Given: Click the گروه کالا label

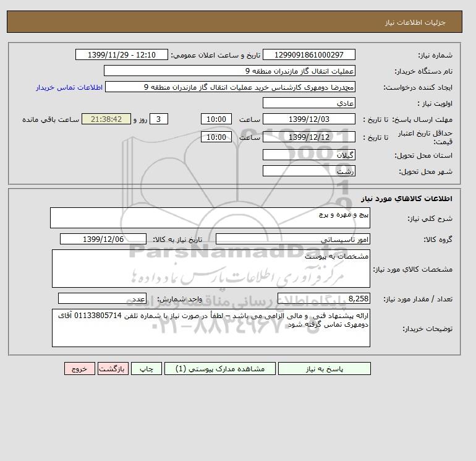Looking at the screenshot, I should coord(438,239).
